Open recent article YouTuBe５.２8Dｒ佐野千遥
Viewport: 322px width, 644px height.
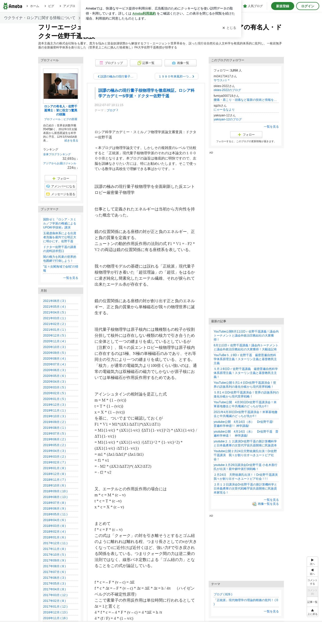pos(245,359)
